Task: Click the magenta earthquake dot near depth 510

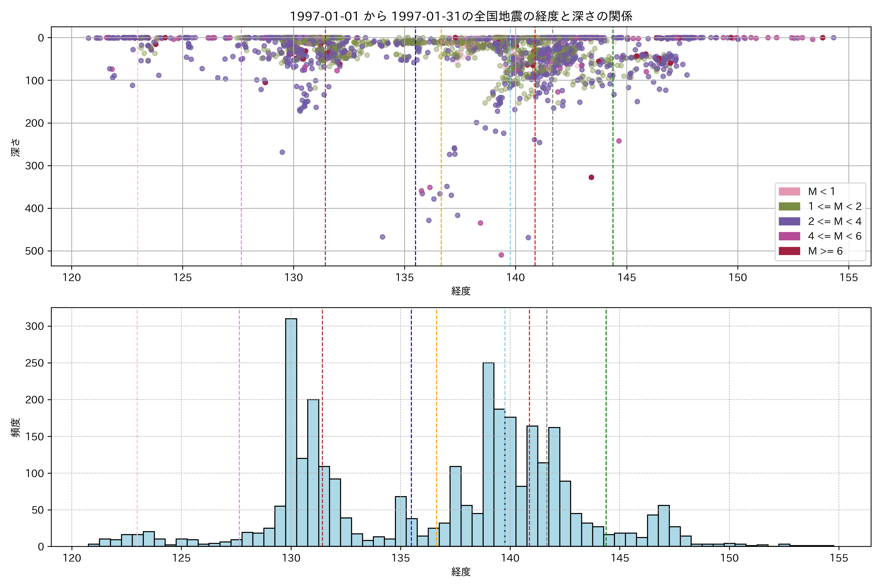Action: (x=501, y=255)
